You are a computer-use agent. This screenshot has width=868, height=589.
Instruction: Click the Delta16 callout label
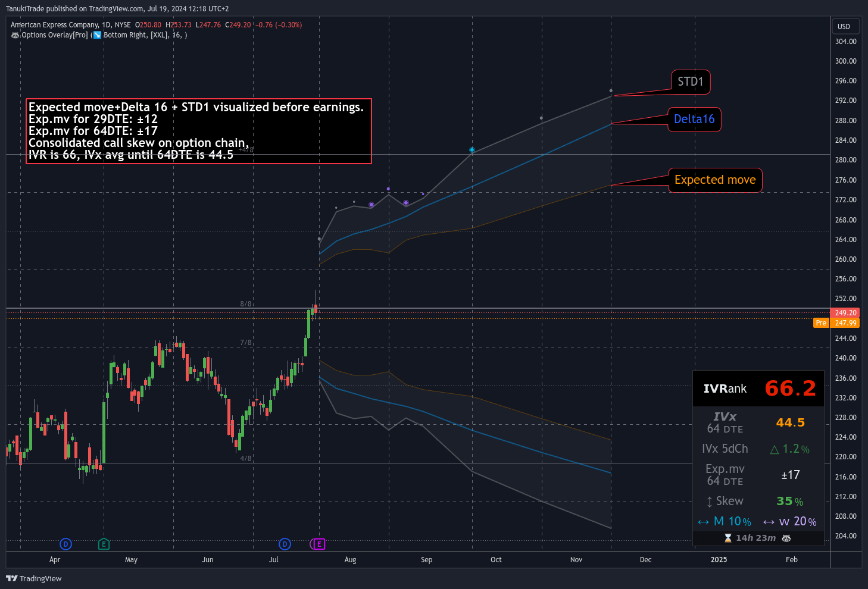click(x=694, y=119)
